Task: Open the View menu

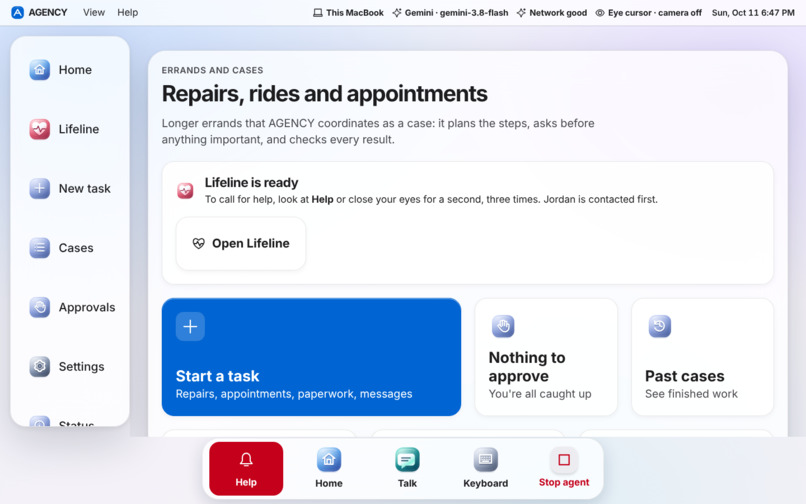Action: (94, 12)
